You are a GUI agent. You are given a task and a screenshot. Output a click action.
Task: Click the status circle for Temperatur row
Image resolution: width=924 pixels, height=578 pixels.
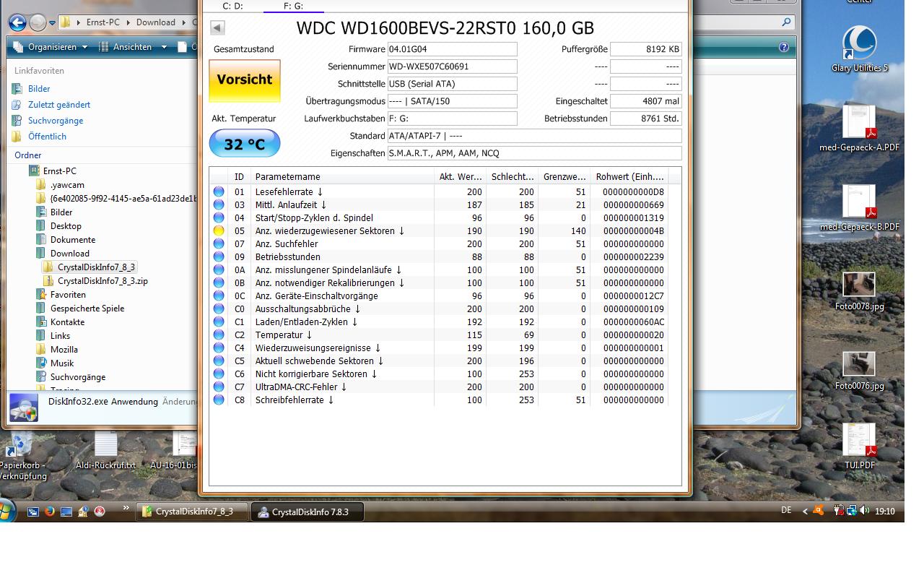pos(219,335)
